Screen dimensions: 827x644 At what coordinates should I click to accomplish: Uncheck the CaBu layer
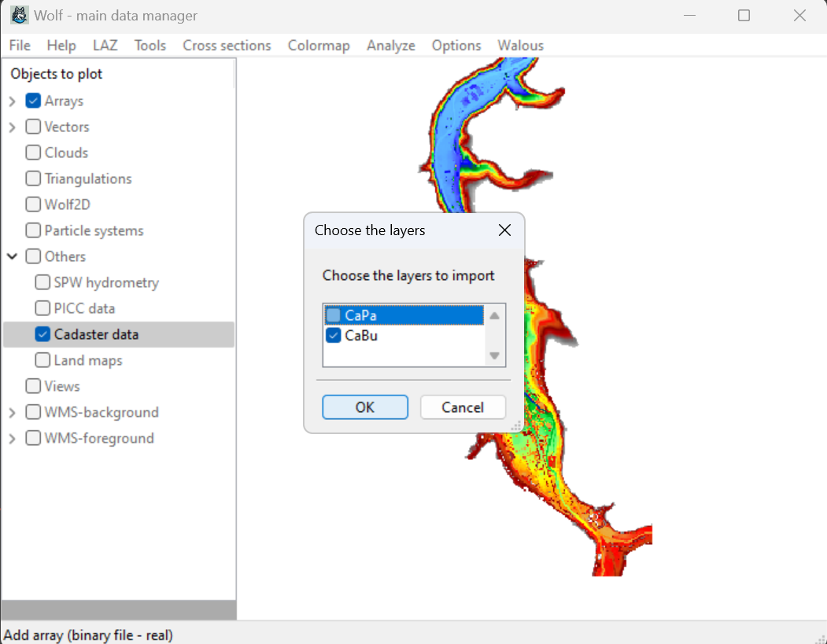click(334, 336)
